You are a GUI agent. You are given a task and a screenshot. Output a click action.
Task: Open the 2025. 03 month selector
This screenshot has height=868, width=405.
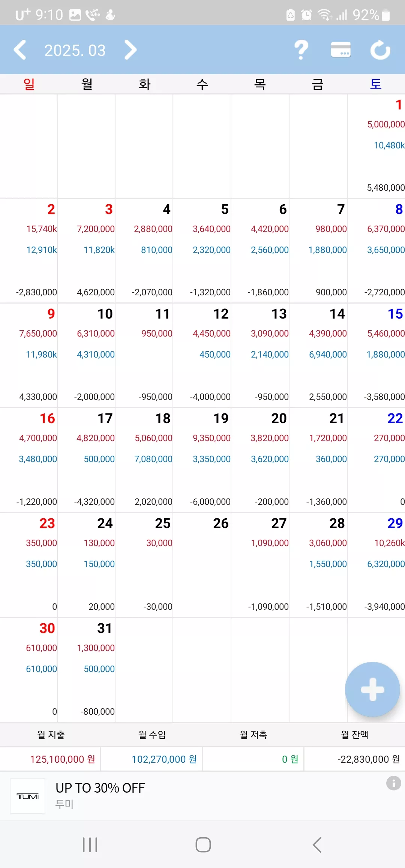[75, 50]
